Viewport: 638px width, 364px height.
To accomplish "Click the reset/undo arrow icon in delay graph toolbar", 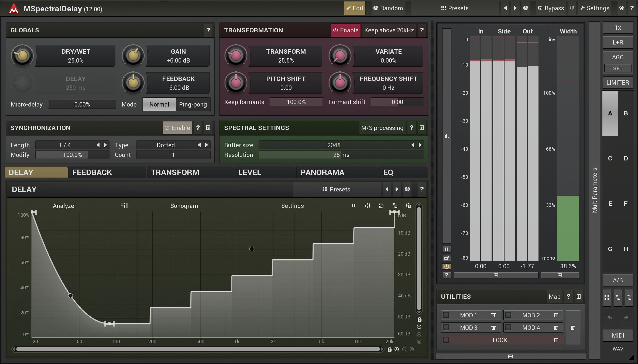I will point(381,206).
